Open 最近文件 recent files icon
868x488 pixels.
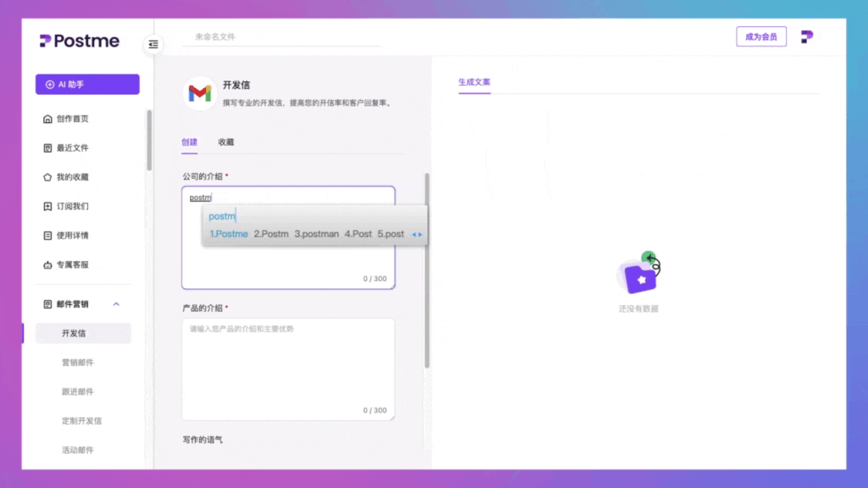[x=47, y=148]
